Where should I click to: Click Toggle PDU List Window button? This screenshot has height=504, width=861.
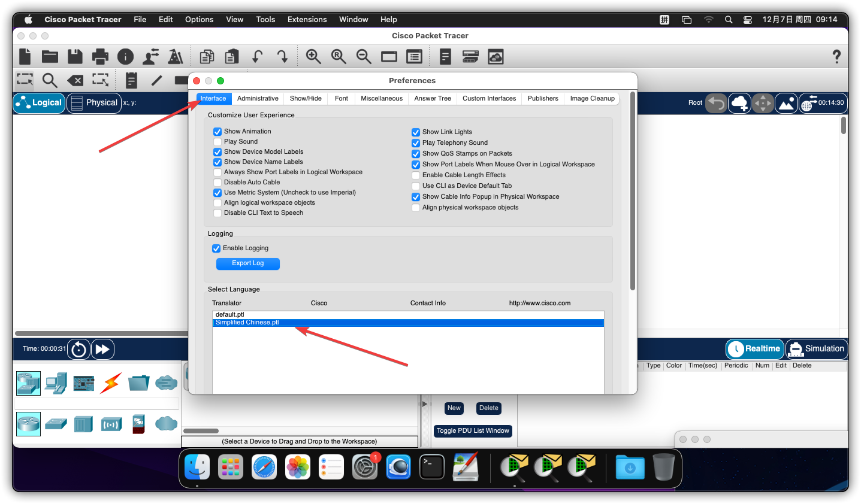point(473,431)
